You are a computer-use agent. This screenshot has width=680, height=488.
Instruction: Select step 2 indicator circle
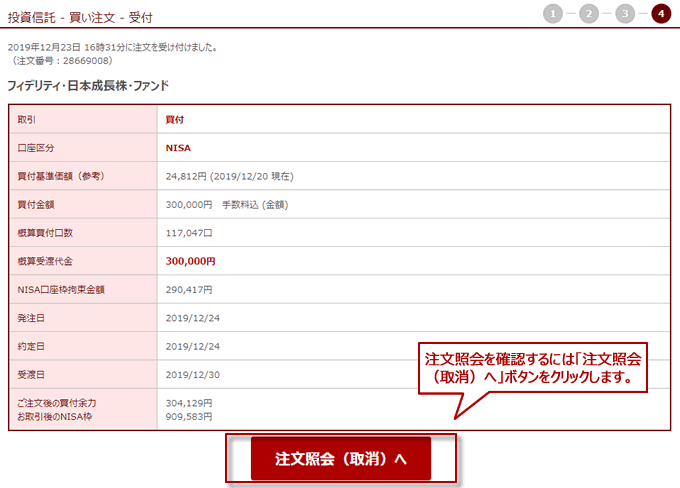588,14
